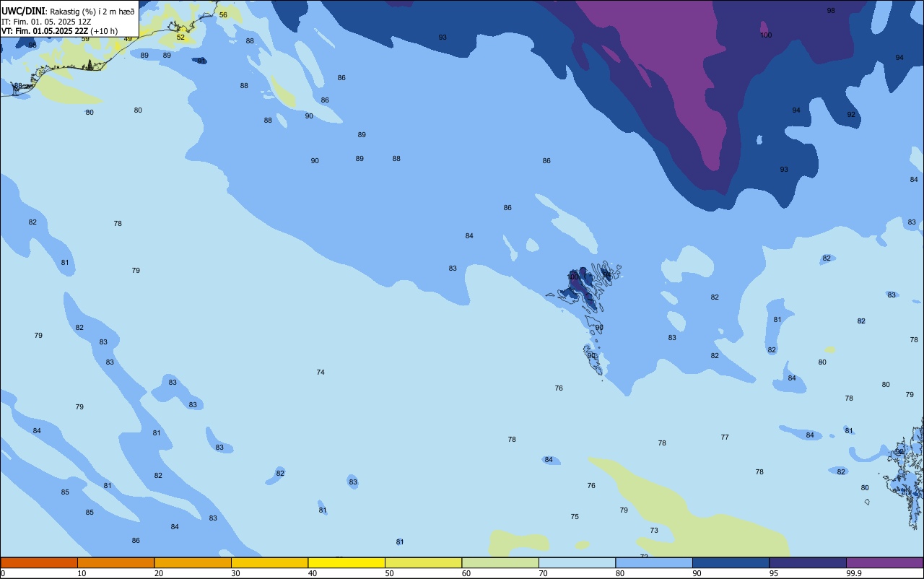
Task: Click the dark orange 0–10 legend swatch
Action: tap(39, 562)
